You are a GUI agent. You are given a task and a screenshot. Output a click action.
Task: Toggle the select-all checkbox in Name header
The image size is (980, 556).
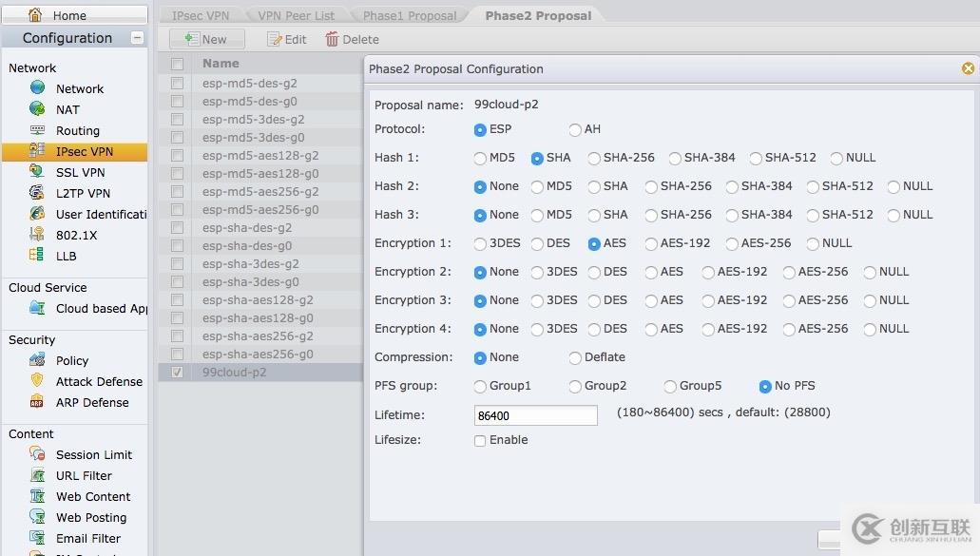[x=178, y=64]
